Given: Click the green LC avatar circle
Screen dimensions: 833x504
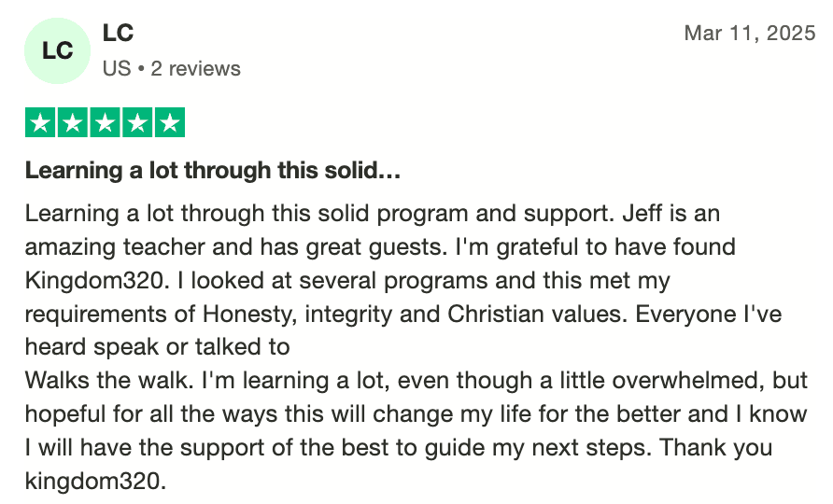Looking at the screenshot, I should coord(57,50).
